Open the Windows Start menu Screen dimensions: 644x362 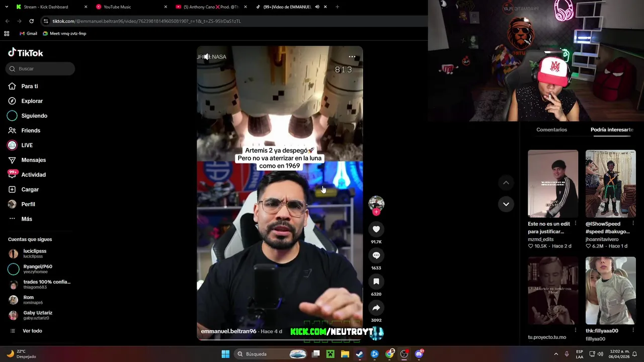[225, 354]
